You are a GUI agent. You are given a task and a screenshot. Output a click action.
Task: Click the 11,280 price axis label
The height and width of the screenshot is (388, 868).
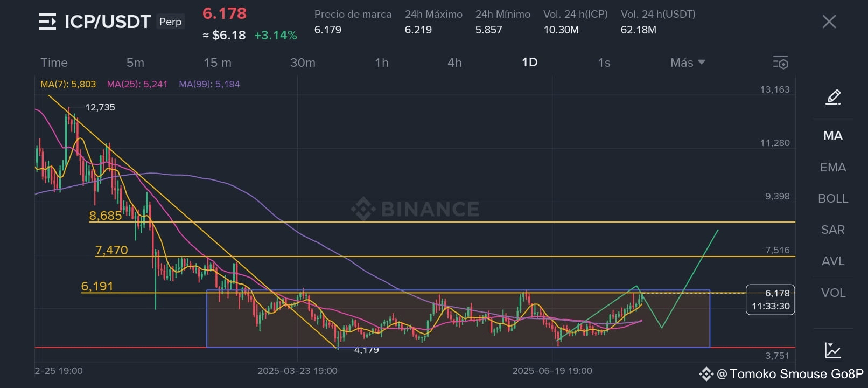coord(775,143)
